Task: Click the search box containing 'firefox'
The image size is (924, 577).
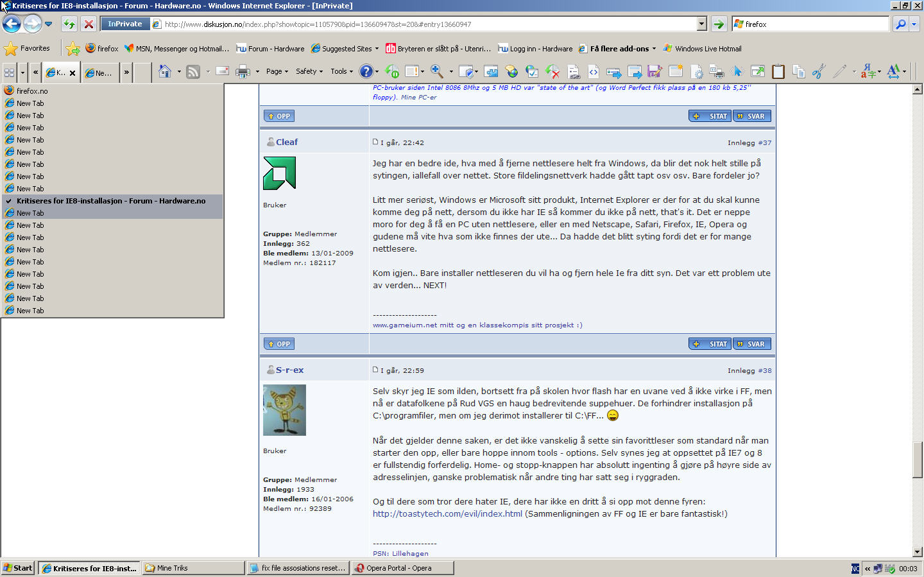Action: [x=810, y=24]
